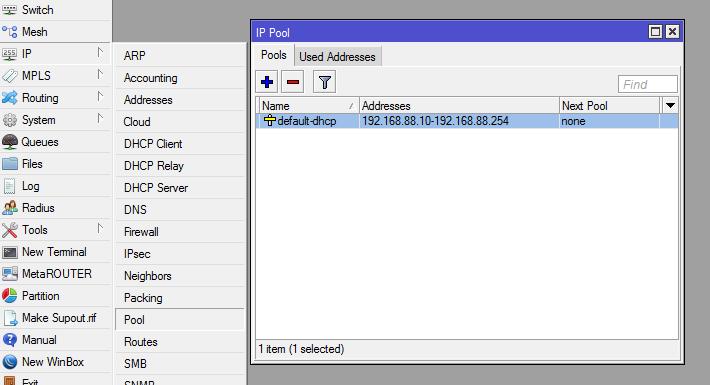This screenshot has width=710, height=385.
Task: Click the Switch sidebar icon
Action: (10, 10)
